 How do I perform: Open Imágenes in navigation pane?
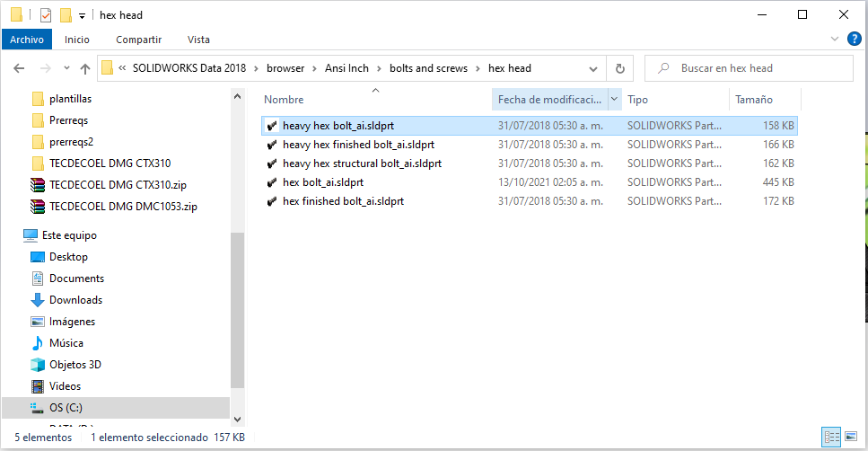[x=72, y=322]
